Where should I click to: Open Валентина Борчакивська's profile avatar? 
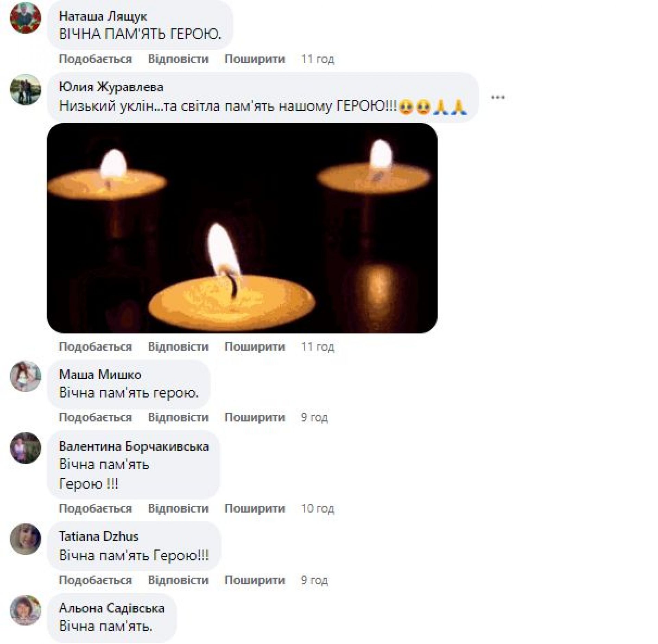tap(25, 448)
